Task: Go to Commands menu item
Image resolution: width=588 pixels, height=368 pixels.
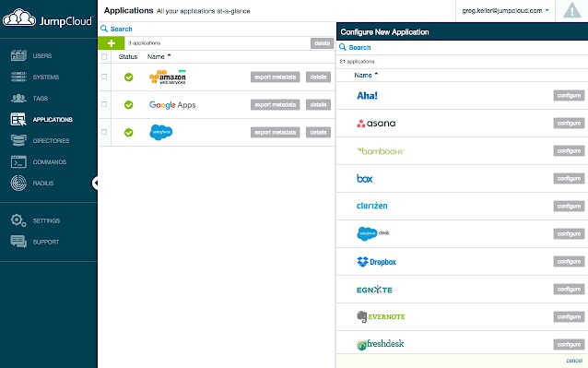Action: tap(50, 162)
